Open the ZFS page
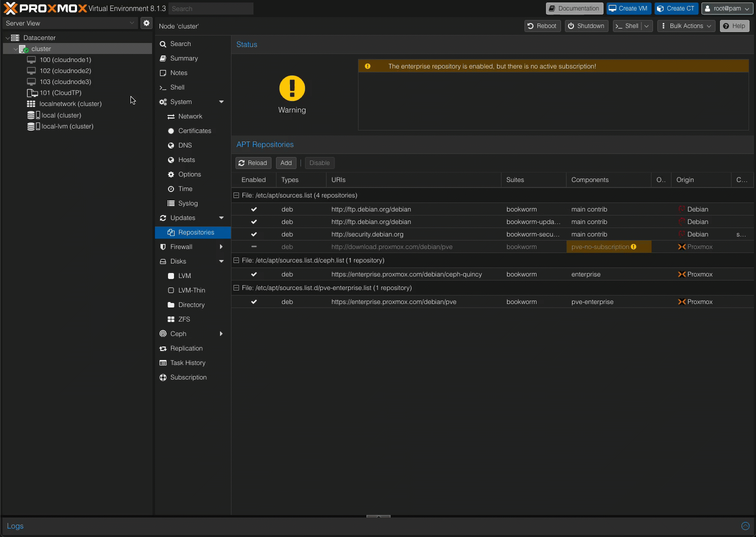This screenshot has width=756, height=537. pyautogui.click(x=192, y=319)
